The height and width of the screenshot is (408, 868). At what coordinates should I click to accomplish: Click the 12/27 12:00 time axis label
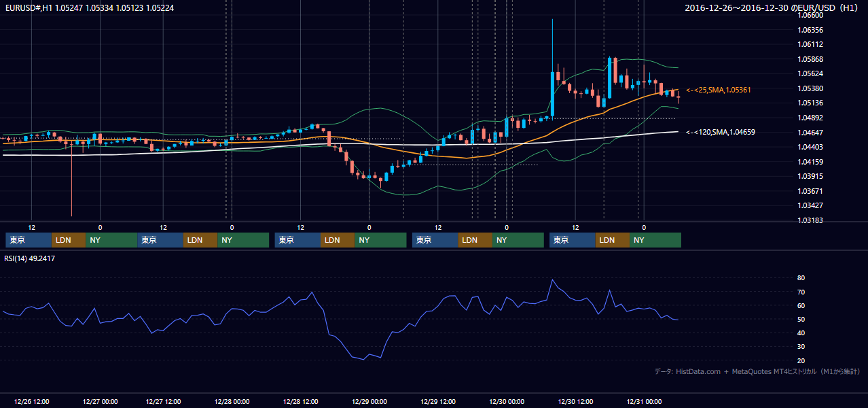[164, 401]
